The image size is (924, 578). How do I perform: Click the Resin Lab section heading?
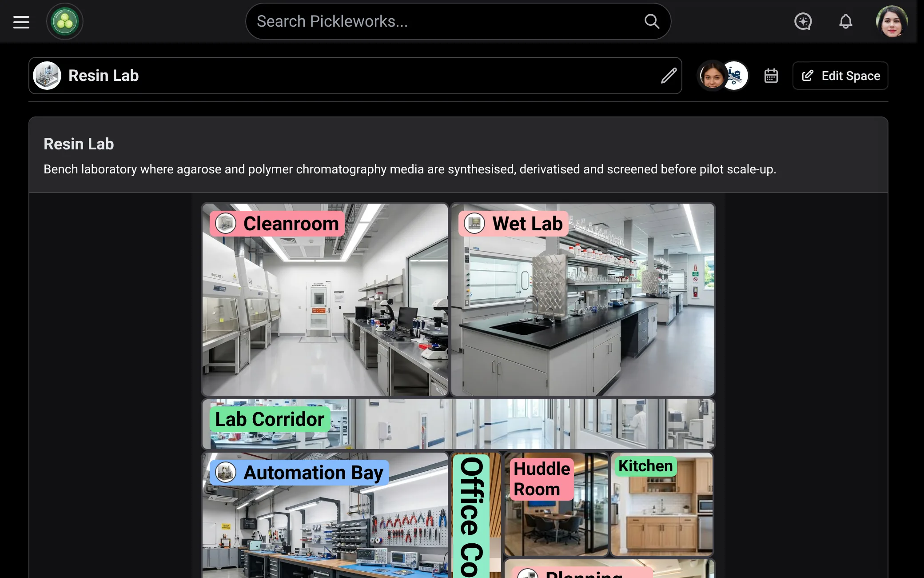coord(79,144)
